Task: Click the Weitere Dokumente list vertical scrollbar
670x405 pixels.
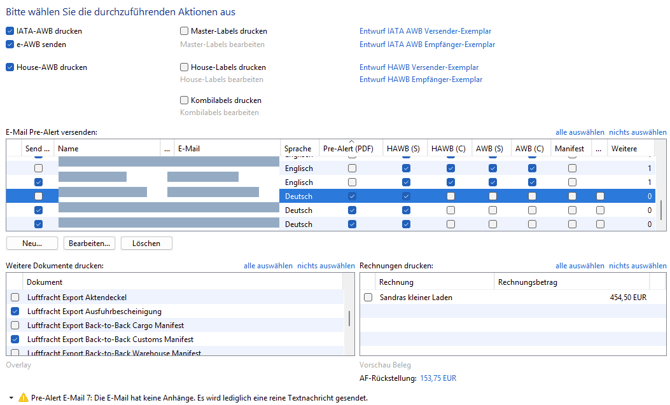Action: (x=349, y=318)
